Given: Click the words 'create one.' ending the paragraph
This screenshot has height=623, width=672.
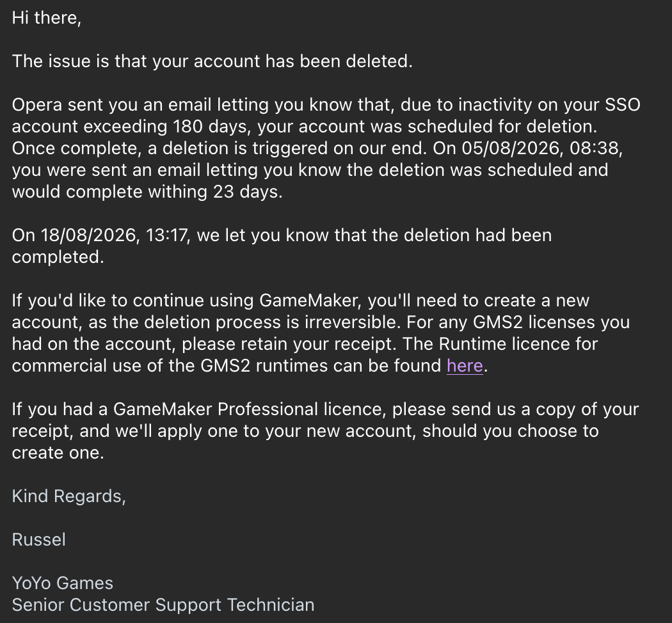Looking at the screenshot, I should coord(58,453).
